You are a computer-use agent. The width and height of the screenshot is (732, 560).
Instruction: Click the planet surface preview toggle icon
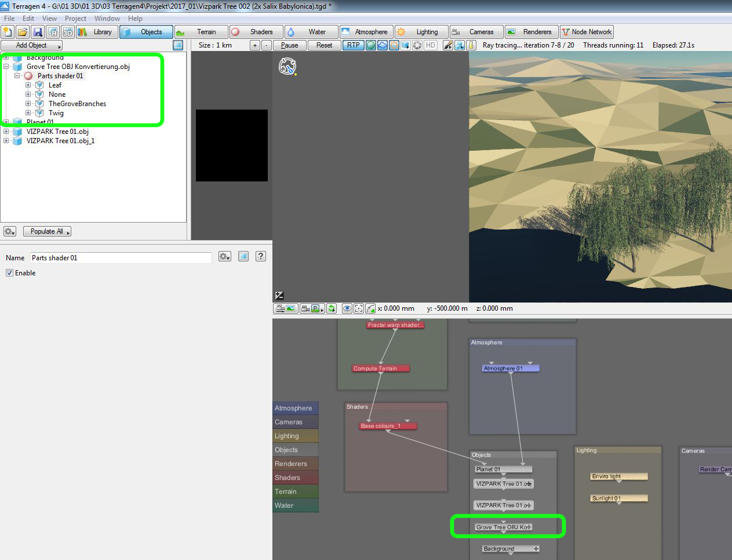pos(371,45)
